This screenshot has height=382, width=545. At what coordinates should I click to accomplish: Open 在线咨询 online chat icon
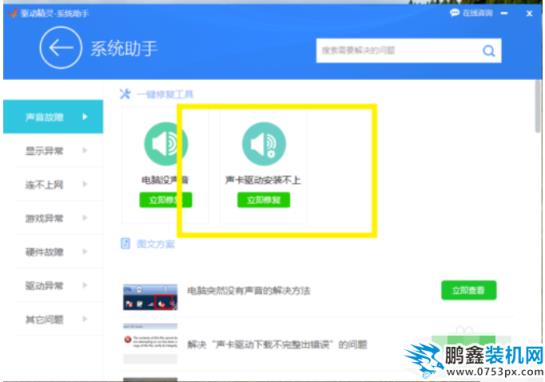click(454, 13)
